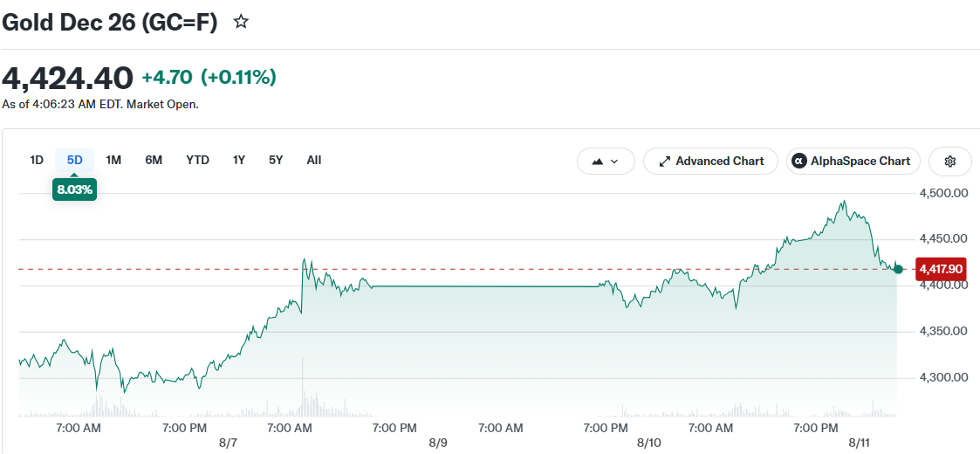The height and width of the screenshot is (454, 980).
Task: Add Gold Dec 26 to watchlist star
Action: click(x=241, y=22)
